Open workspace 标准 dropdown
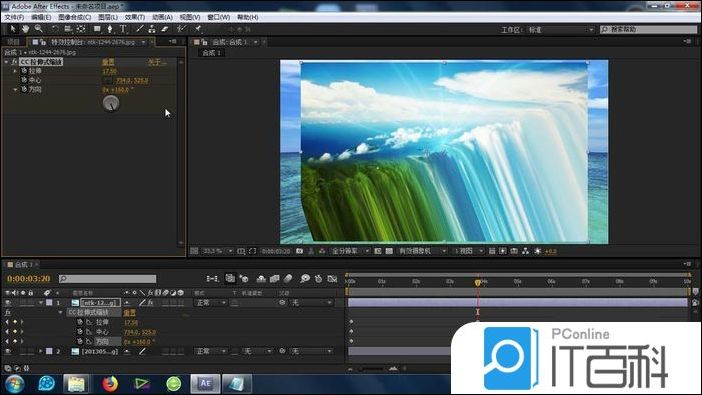The image size is (702, 395). pos(561,30)
